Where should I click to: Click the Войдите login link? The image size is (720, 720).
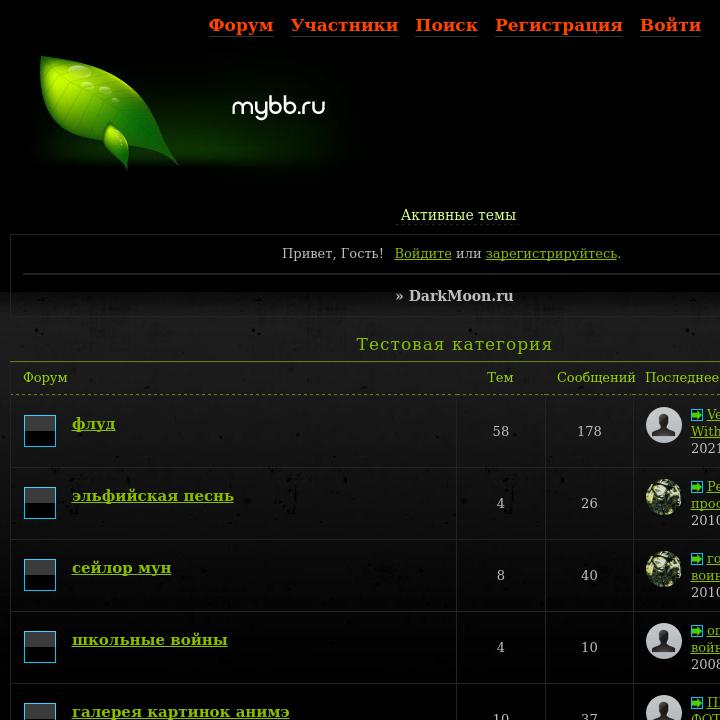pyautogui.click(x=423, y=253)
